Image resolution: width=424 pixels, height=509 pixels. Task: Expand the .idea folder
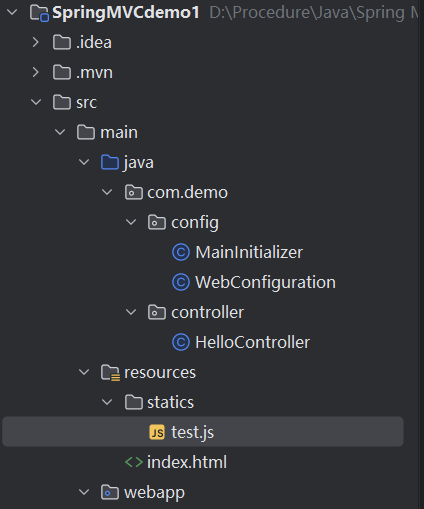pyautogui.click(x=36, y=42)
